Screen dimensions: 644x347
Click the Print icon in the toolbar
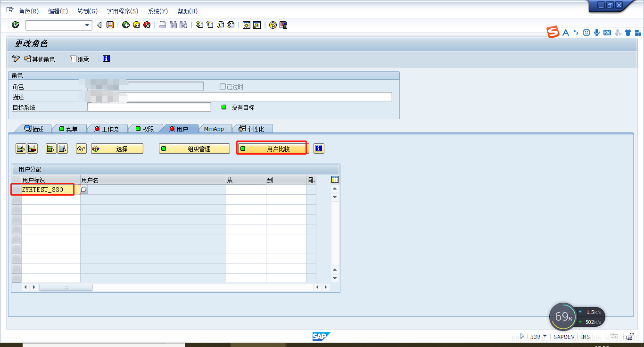(162, 25)
